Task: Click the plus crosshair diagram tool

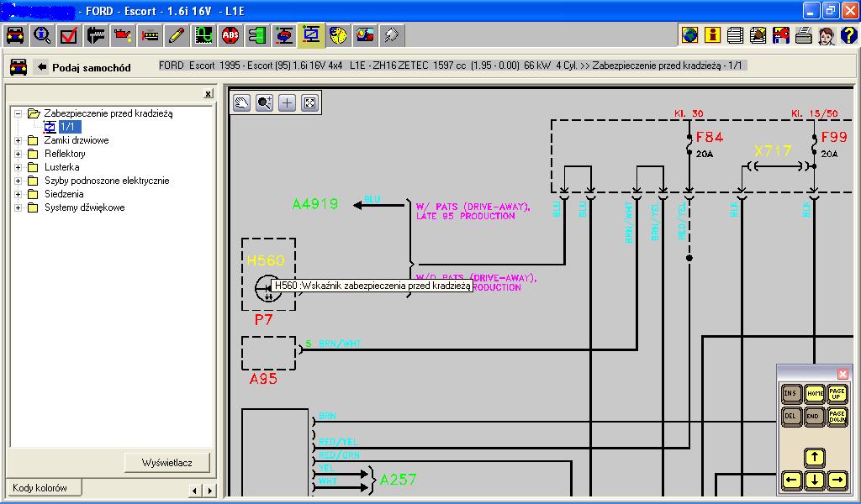Action: (288, 102)
